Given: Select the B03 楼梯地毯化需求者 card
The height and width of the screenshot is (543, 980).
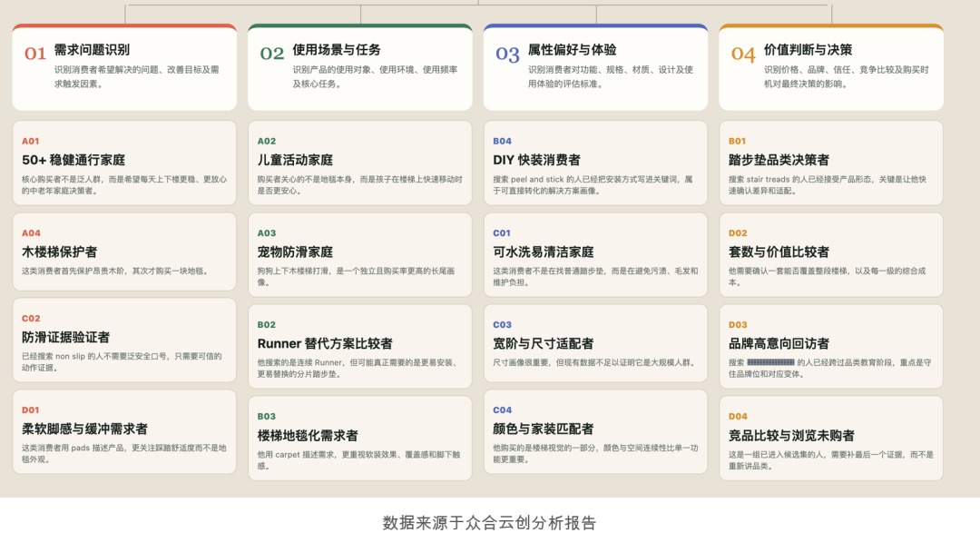Looking at the screenshot, I should 360,438.
